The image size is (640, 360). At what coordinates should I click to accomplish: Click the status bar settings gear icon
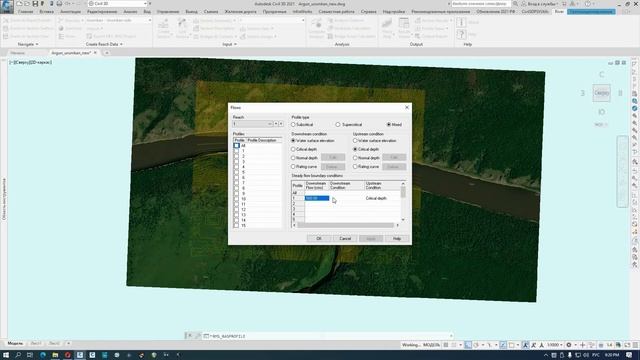pos(569,345)
